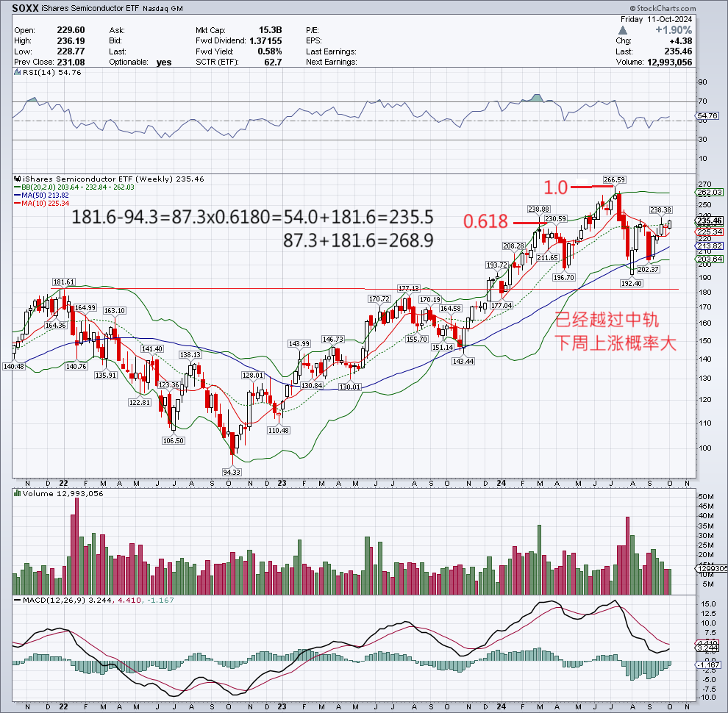Click the 192.40 low price label
Image resolution: width=728 pixels, height=713 pixels.
tap(632, 283)
